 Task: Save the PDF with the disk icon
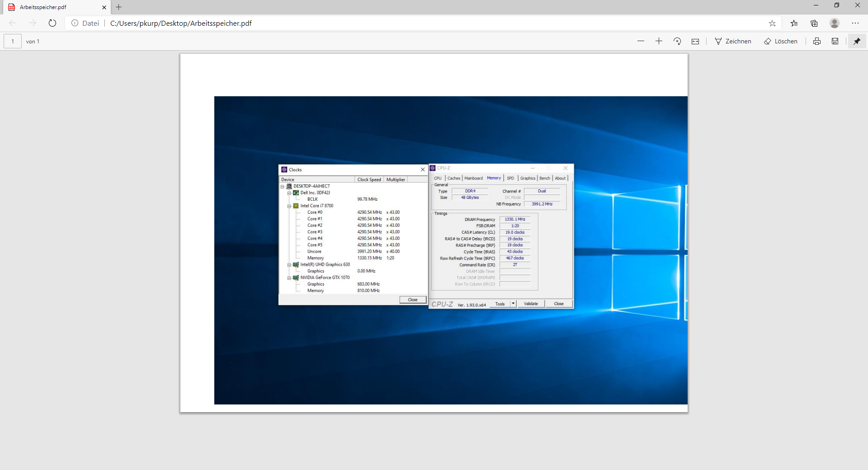(x=835, y=41)
